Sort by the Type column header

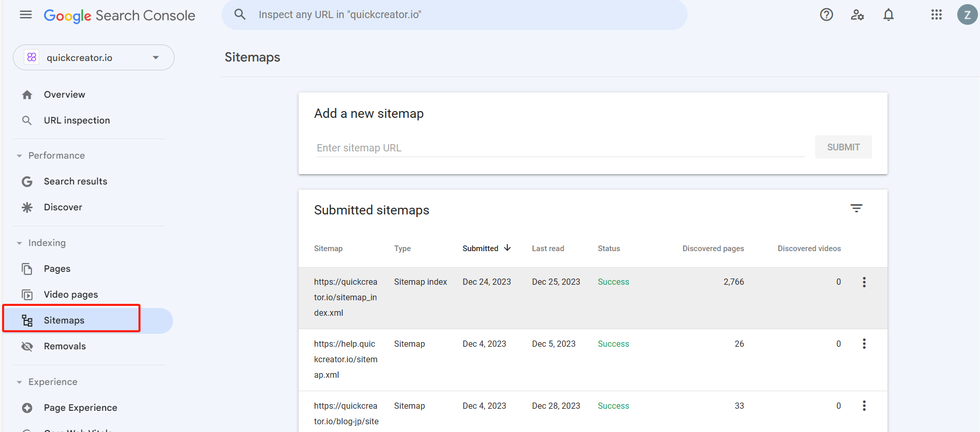pos(402,249)
